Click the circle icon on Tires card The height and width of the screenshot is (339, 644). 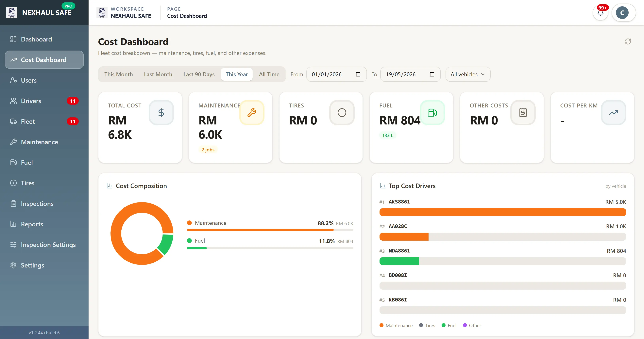(x=342, y=113)
